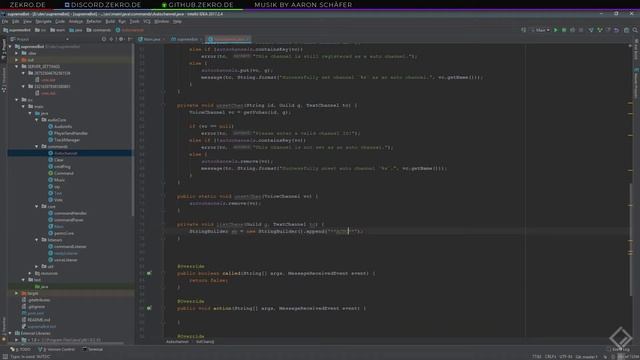Open the Event Log button
The width and height of the screenshot is (640, 360).
618,349
